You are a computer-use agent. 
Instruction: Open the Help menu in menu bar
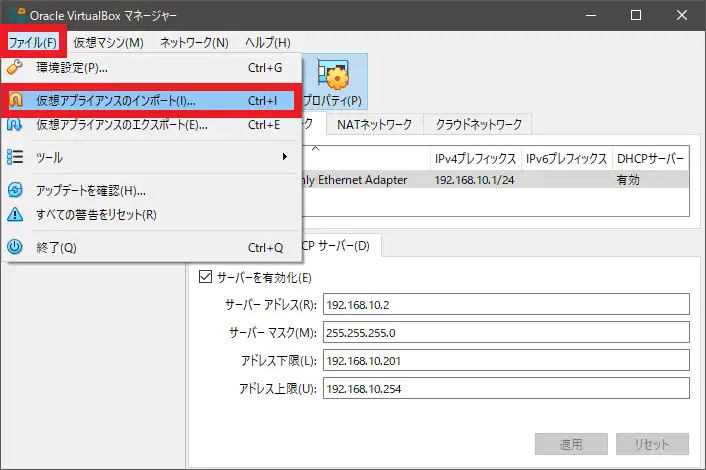268,43
